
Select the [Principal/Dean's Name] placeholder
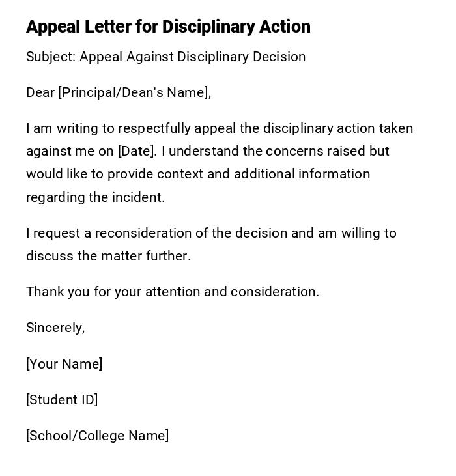(x=134, y=92)
